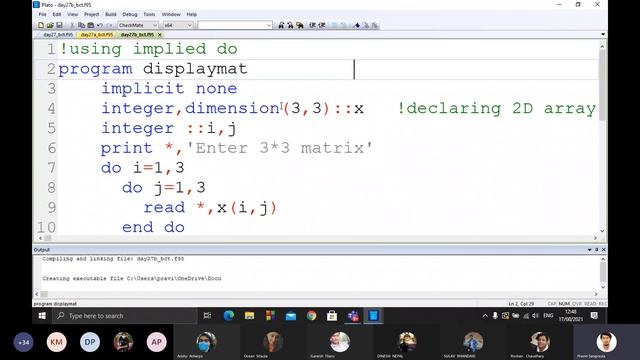Image resolution: width=640 pixels, height=360 pixels.
Task: Click the second binoculars find-next icon
Action: (x=290, y=25)
